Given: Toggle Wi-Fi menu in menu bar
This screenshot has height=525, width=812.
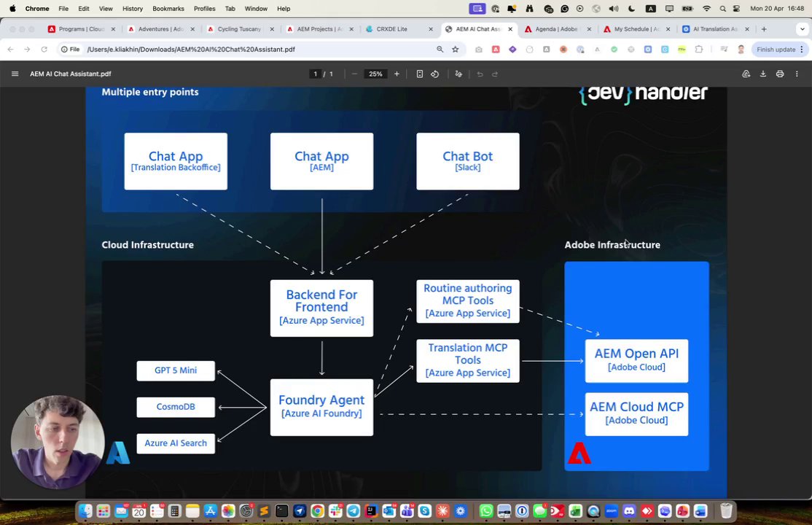Looking at the screenshot, I should coord(706,8).
